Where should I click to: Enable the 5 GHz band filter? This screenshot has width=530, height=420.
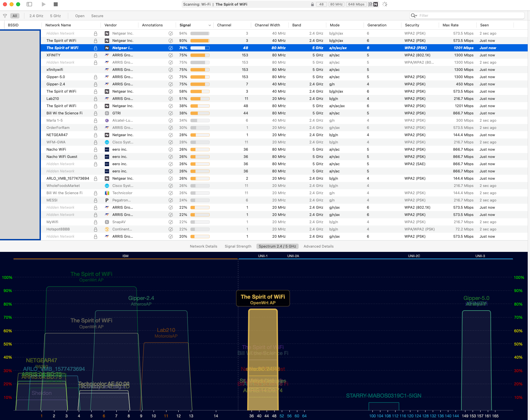55,16
